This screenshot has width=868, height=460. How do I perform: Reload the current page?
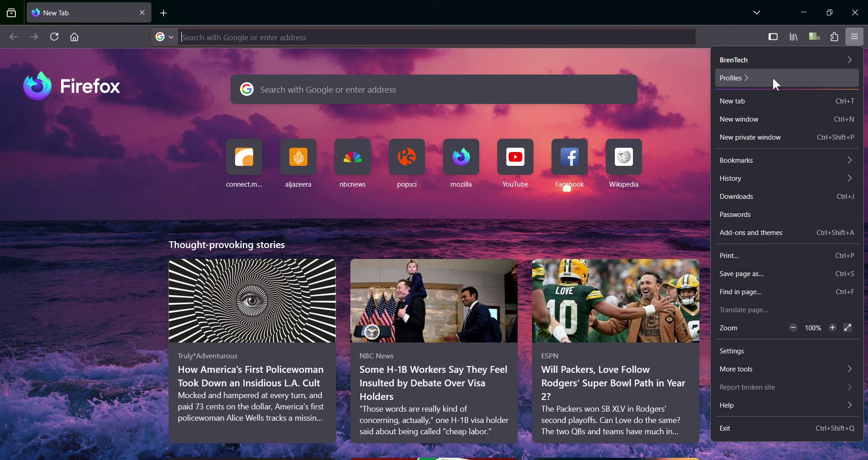55,37
